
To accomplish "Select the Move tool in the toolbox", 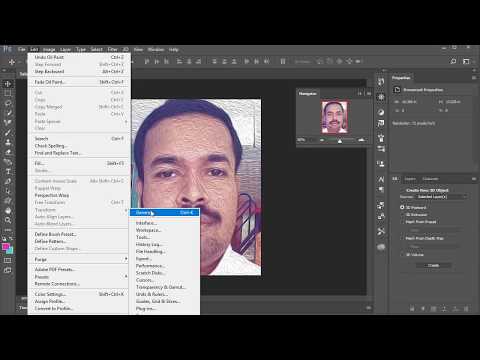I will click(x=8, y=84).
